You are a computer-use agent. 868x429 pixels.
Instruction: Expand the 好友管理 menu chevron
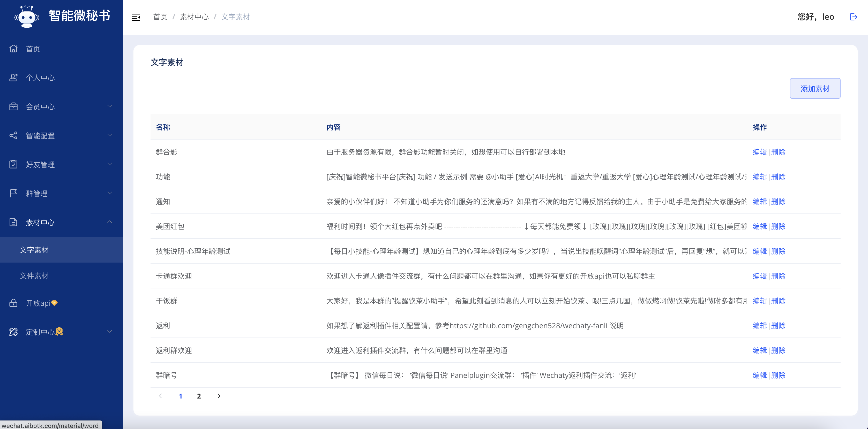pos(109,164)
